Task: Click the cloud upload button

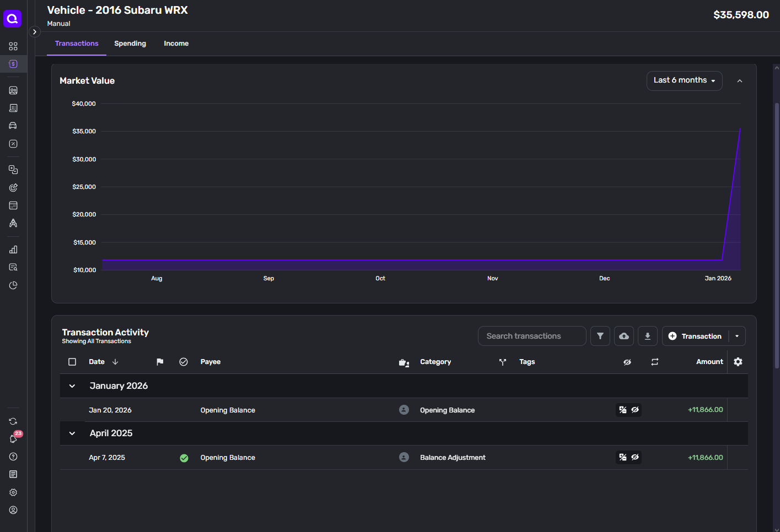Action: pos(624,336)
